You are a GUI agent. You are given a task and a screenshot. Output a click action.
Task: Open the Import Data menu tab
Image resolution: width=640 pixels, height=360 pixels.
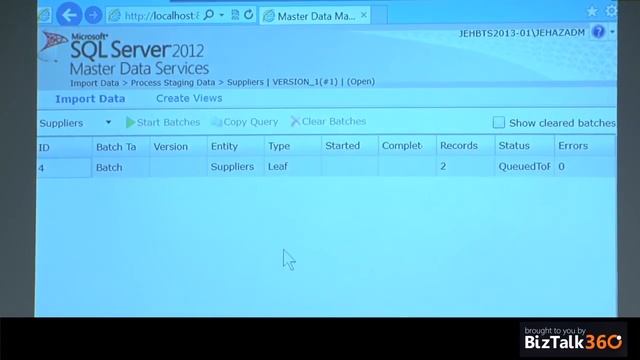[x=90, y=99]
